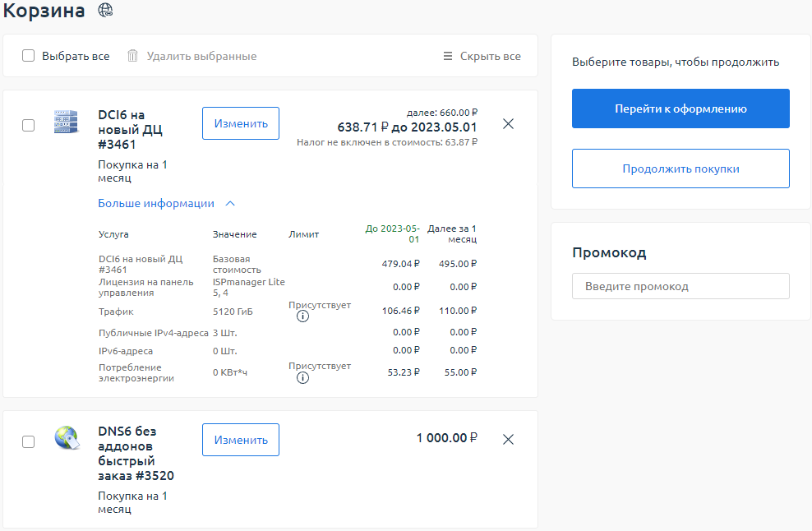Click the 106.46 ₽ cell
Image resolution: width=812 pixels, height=531 pixels.
point(401,311)
